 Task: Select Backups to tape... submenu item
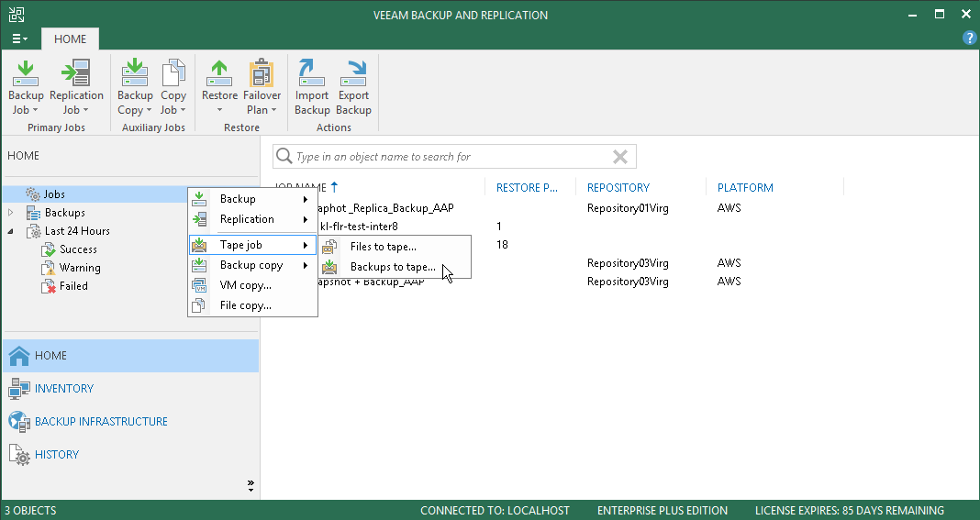[x=395, y=267]
